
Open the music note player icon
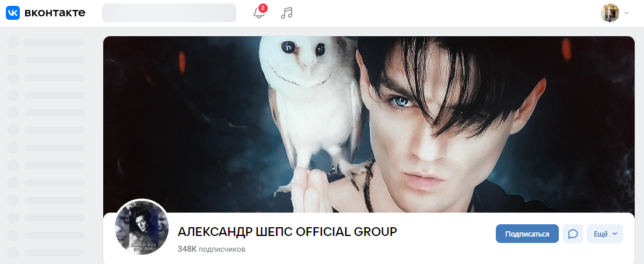click(286, 13)
